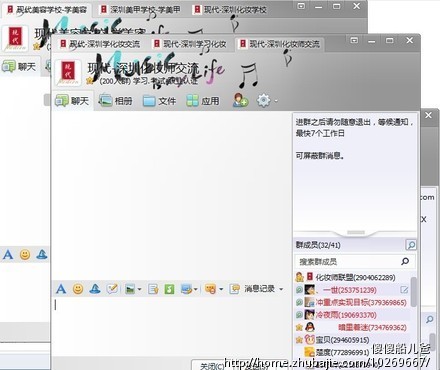Click the invite member icon with green plus
The height and width of the screenshot is (370, 440).
[x=240, y=100]
